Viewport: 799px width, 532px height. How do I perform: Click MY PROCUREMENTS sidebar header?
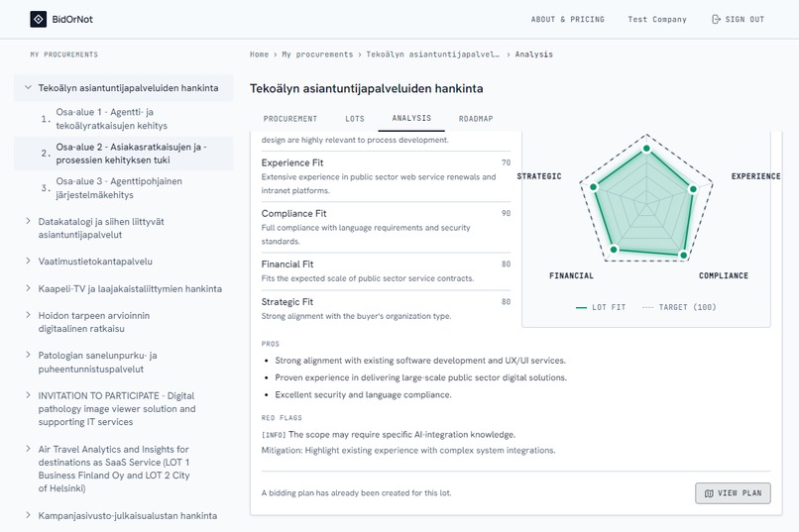click(x=63, y=54)
